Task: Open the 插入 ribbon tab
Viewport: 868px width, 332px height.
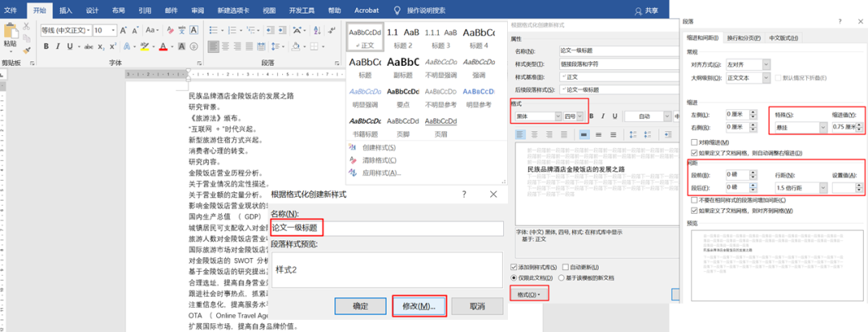Action: point(65,10)
